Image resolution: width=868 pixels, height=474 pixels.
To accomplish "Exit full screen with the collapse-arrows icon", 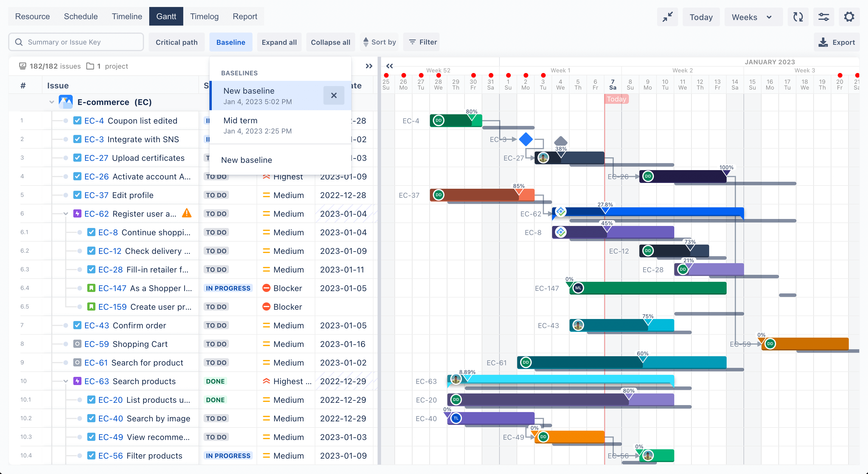I will [x=668, y=17].
